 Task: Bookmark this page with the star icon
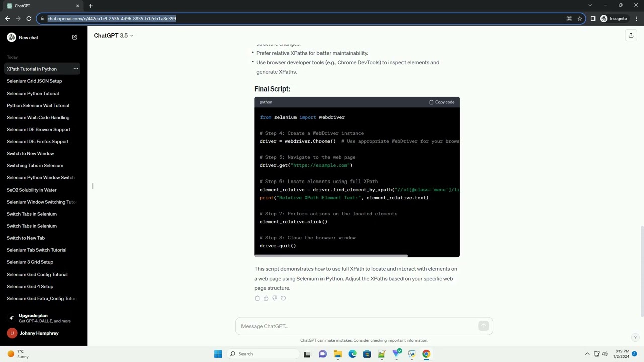click(x=580, y=19)
